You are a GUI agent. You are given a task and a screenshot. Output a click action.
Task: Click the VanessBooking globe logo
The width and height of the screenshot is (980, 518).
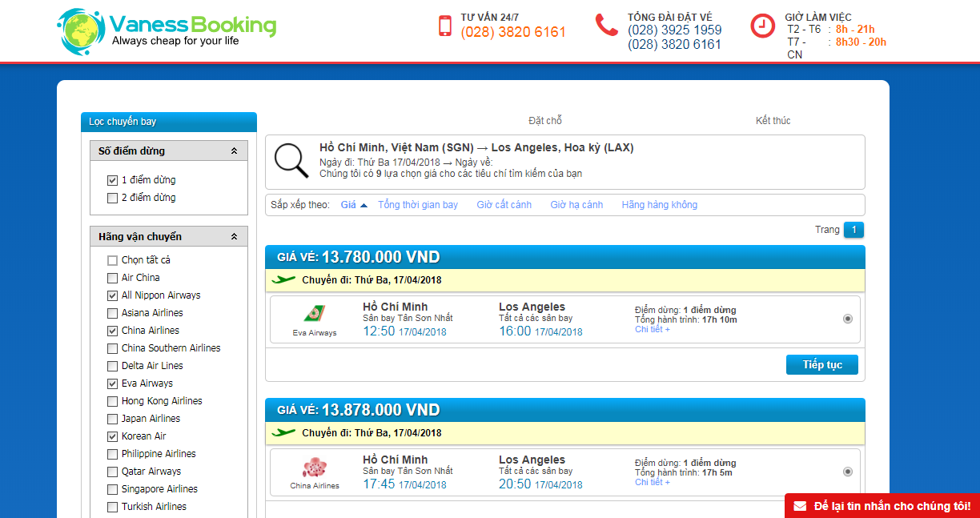click(x=81, y=32)
